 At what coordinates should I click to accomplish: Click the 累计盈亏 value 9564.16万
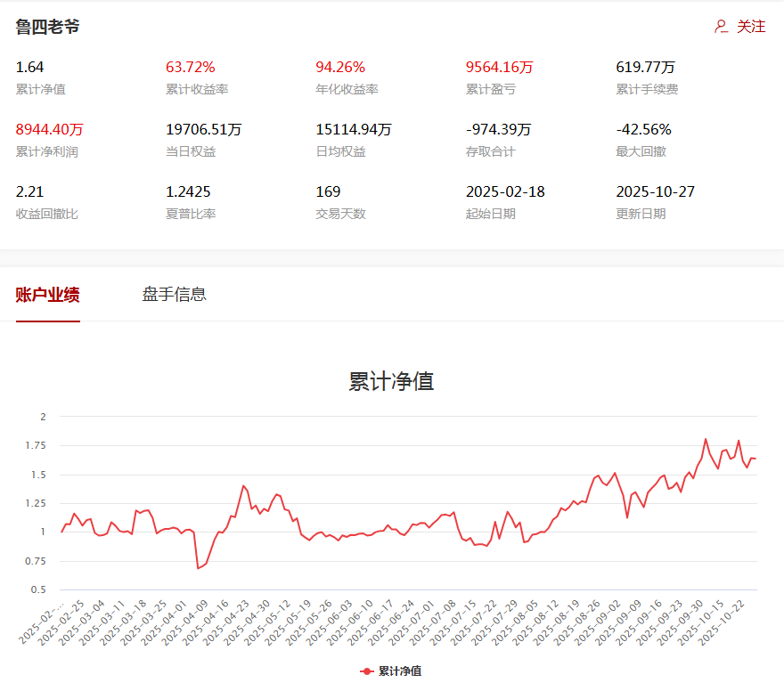(x=497, y=66)
